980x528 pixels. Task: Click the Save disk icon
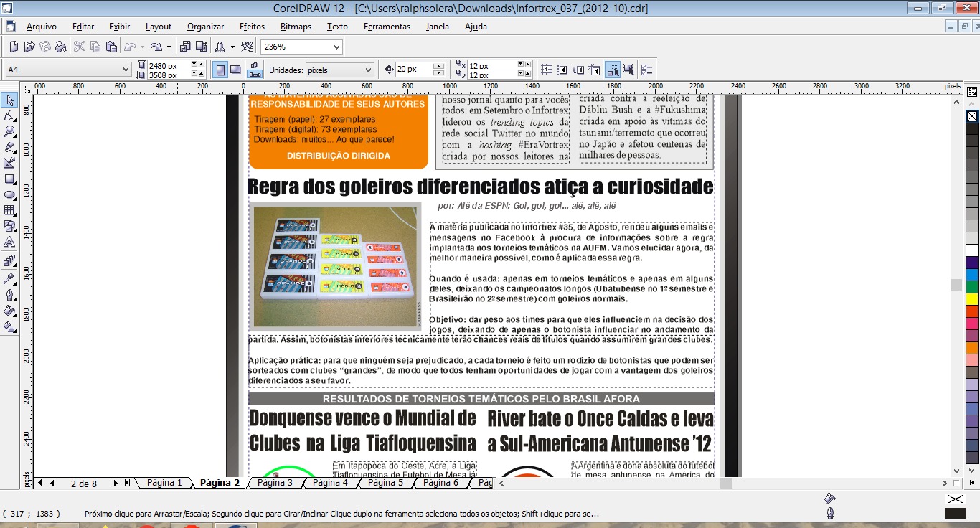tap(45, 47)
